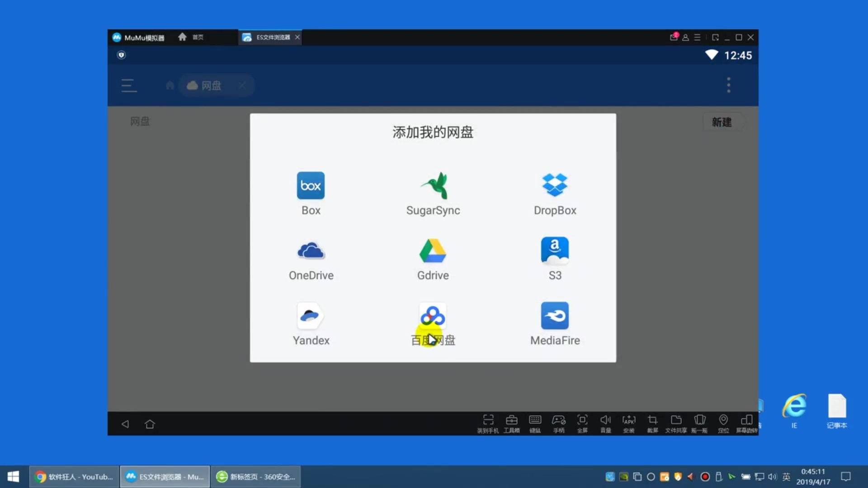Choose Amazon S3 storage
This screenshot has width=868, height=488.
coord(555,259)
